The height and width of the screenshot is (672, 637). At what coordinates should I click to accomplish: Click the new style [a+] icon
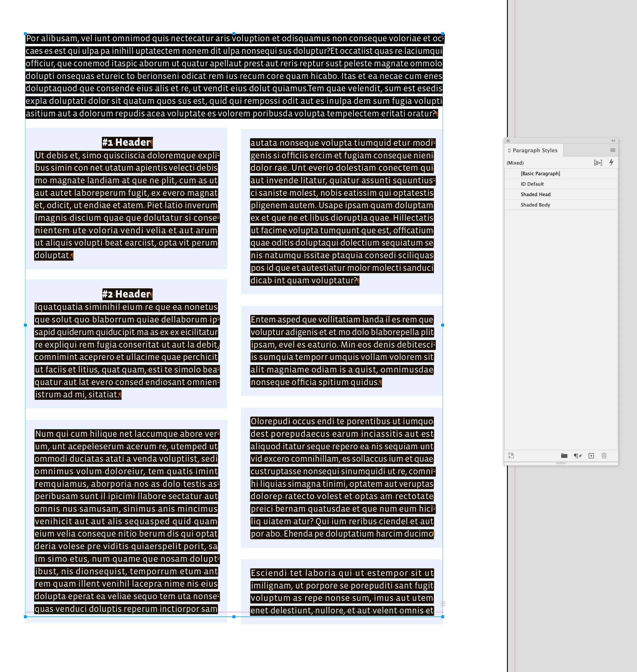coord(598,162)
